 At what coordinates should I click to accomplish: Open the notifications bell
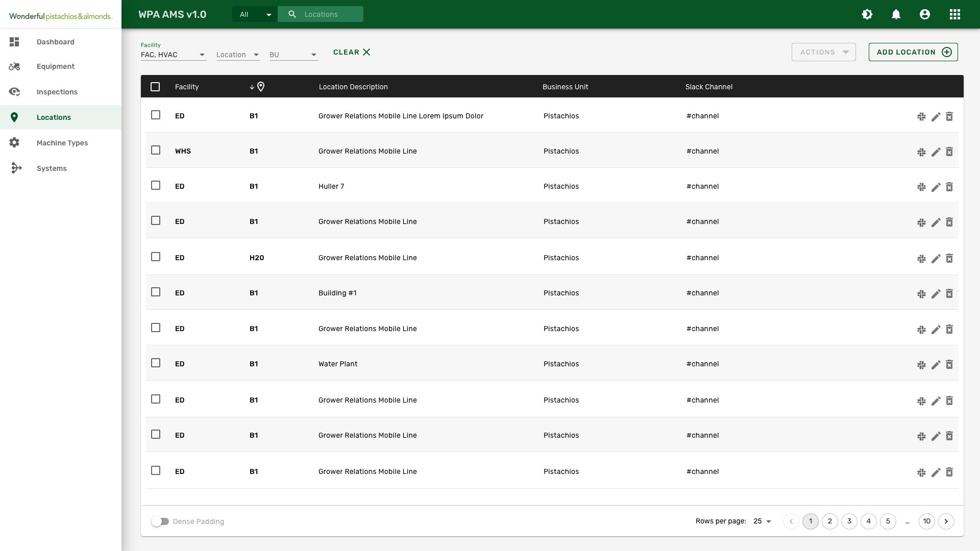896,14
